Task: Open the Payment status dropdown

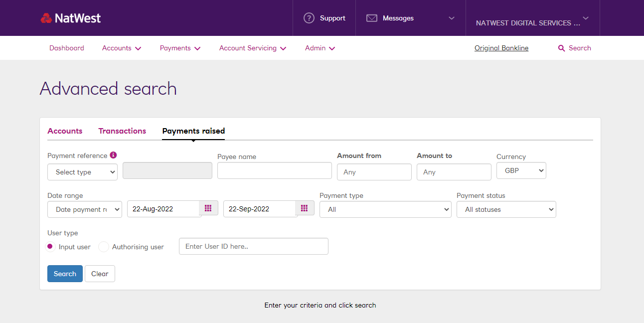Action: pos(506,209)
